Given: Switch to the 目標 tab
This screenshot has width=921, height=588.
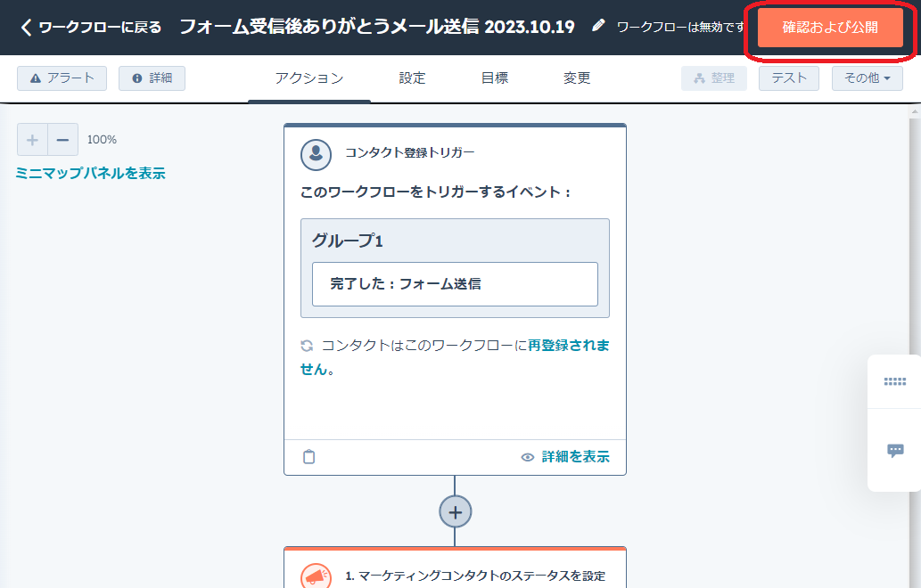Looking at the screenshot, I should tap(495, 78).
